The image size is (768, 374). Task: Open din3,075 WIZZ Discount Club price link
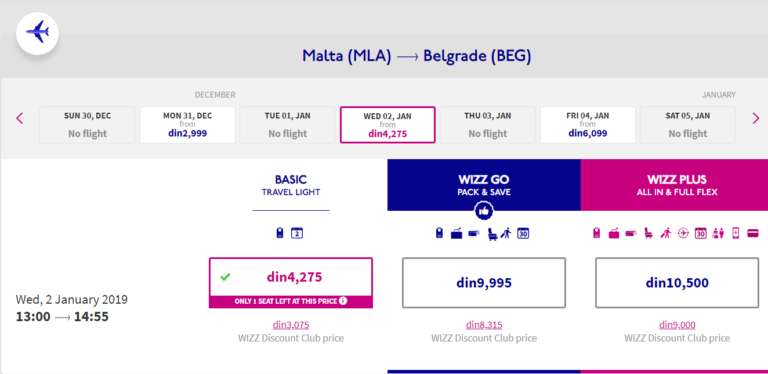[291, 325]
